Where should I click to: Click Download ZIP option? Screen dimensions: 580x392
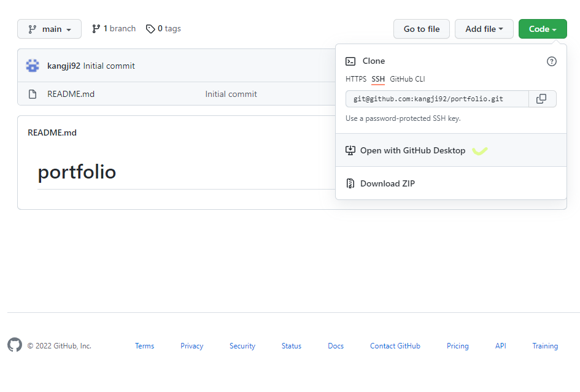point(451,183)
